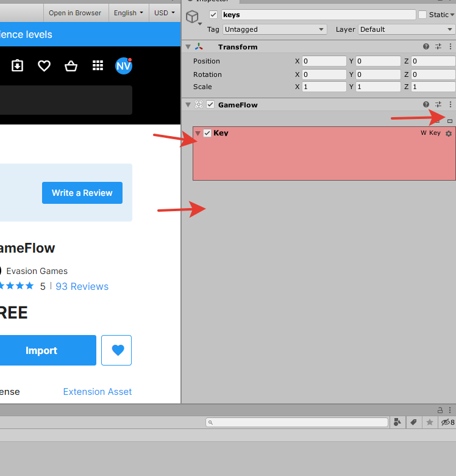This screenshot has width=456, height=476.
Task: Toggle the Project window lock icon
Action: [440, 410]
